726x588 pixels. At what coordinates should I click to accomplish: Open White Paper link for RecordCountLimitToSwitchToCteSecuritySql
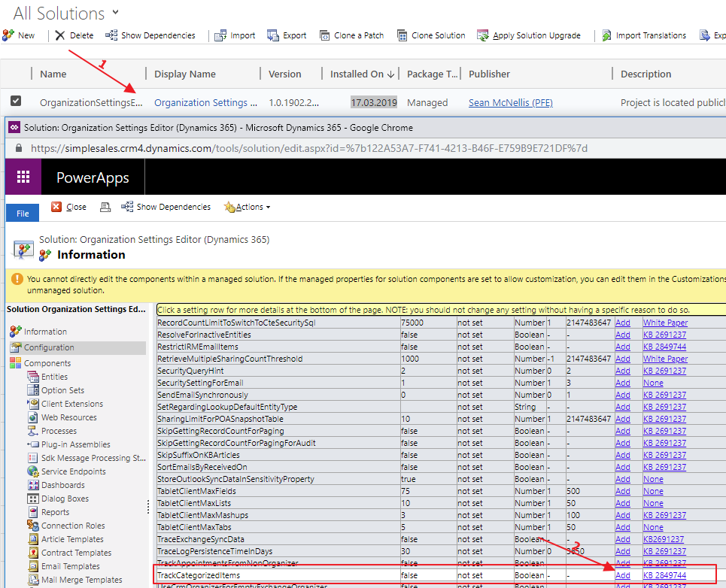pos(665,323)
